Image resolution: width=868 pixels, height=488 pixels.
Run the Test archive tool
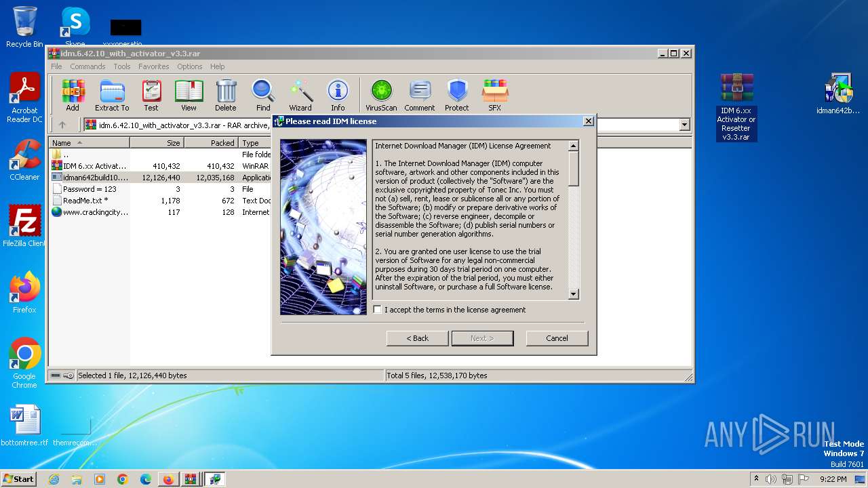(x=151, y=95)
